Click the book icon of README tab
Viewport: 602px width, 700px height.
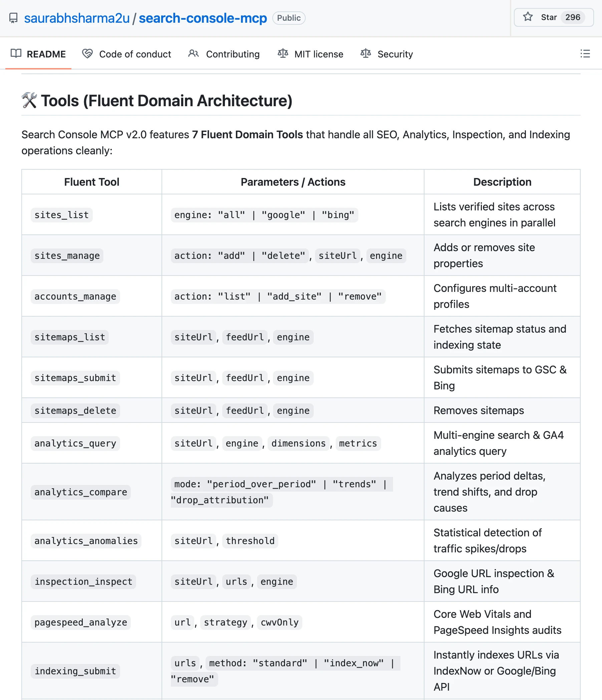tap(16, 53)
